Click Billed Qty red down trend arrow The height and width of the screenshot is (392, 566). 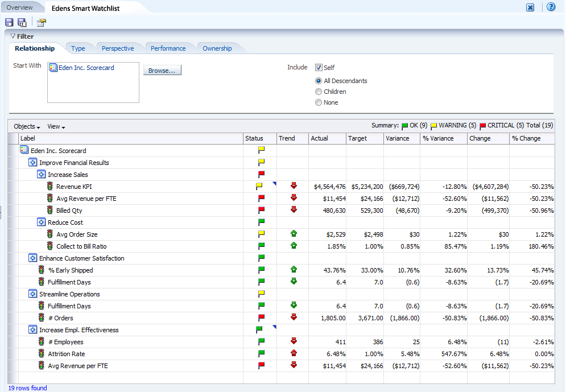pos(294,210)
